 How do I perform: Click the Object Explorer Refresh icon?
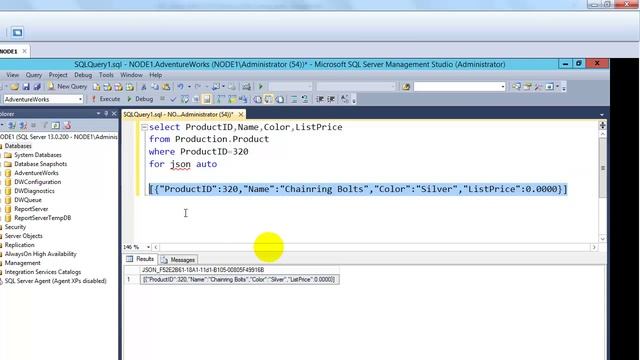(x=56, y=125)
